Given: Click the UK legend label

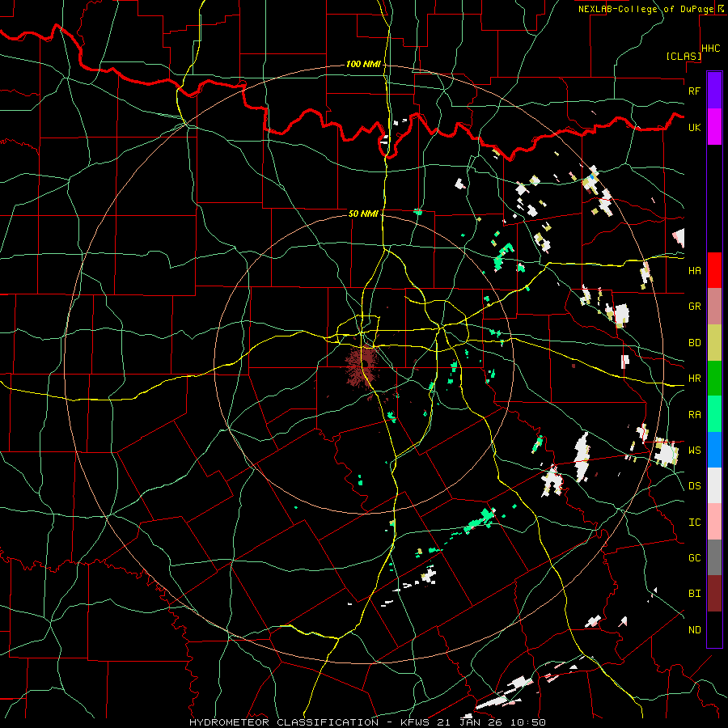Looking at the screenshot, I should click(x=694, y=127).
